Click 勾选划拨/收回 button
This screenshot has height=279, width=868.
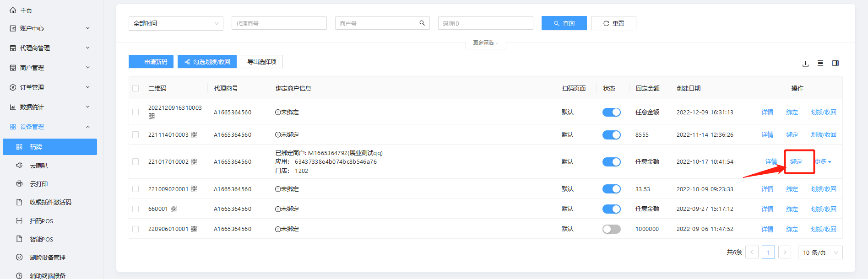pos(207,62)
